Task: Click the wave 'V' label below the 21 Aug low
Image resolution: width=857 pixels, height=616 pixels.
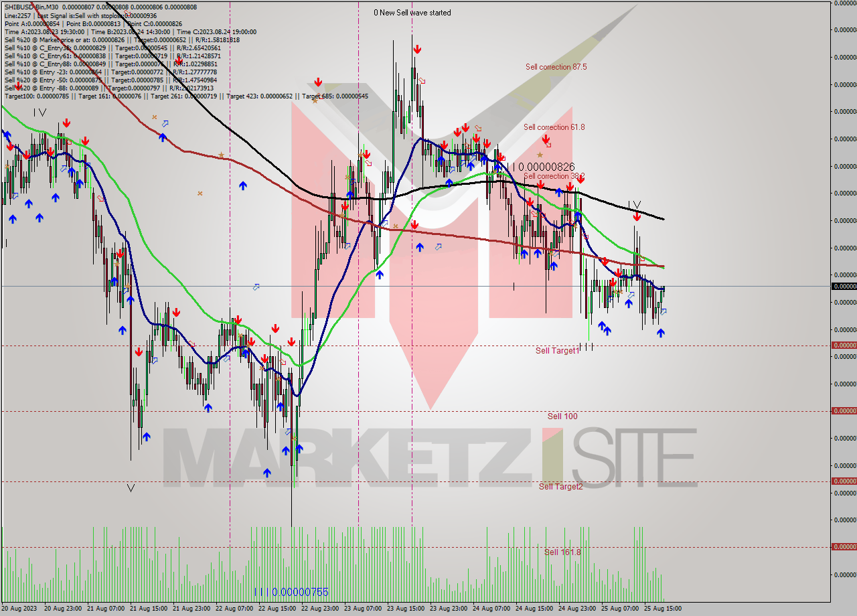Action: pyautogui.click(x=131, y=488)
